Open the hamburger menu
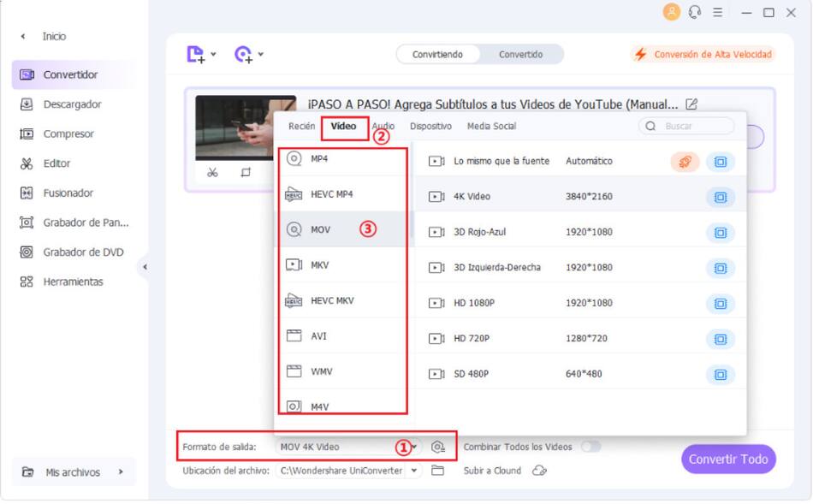Viewport: 813px width, 504px height. [718, 12]
